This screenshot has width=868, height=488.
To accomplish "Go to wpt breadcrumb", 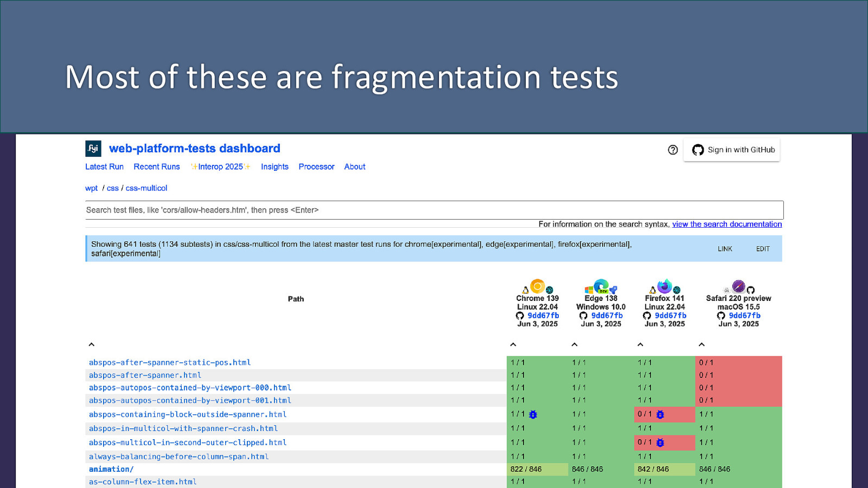I will pos(91,188).
